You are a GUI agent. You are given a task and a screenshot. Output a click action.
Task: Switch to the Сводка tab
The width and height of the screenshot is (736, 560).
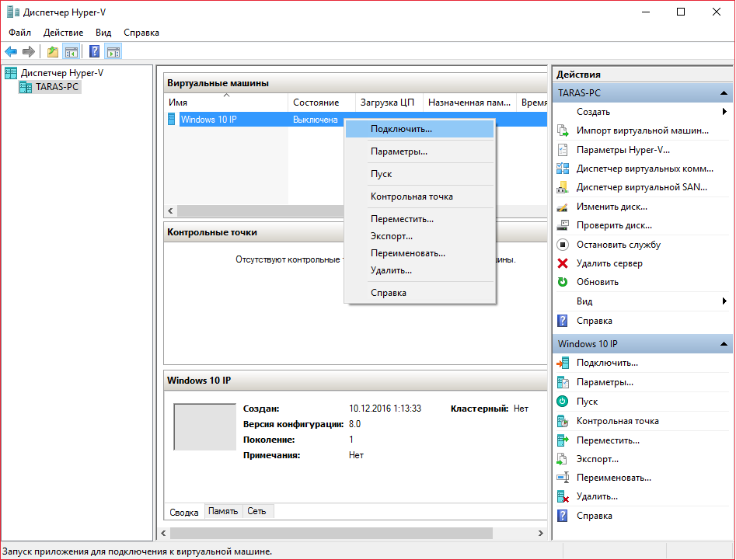pyautogui.click(x=184, y=512)
